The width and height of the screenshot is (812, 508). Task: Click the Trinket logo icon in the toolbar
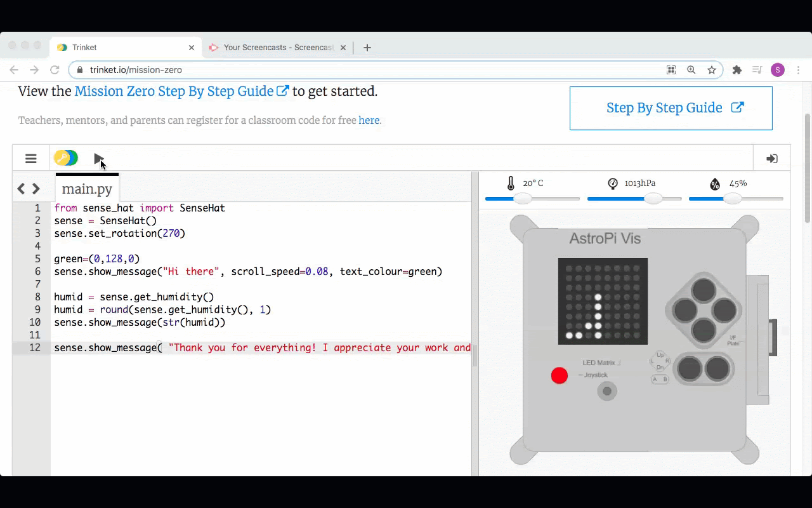point(66,158)
